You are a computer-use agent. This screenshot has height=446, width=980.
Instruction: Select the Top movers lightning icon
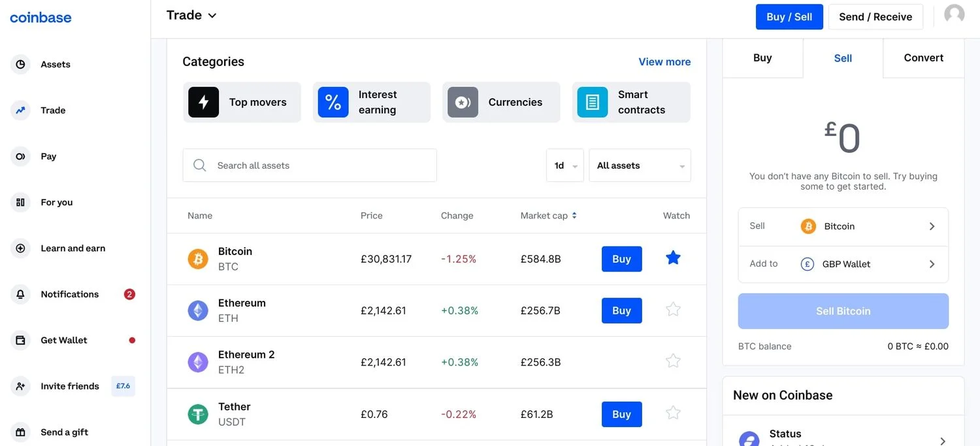tap(204, 102)
